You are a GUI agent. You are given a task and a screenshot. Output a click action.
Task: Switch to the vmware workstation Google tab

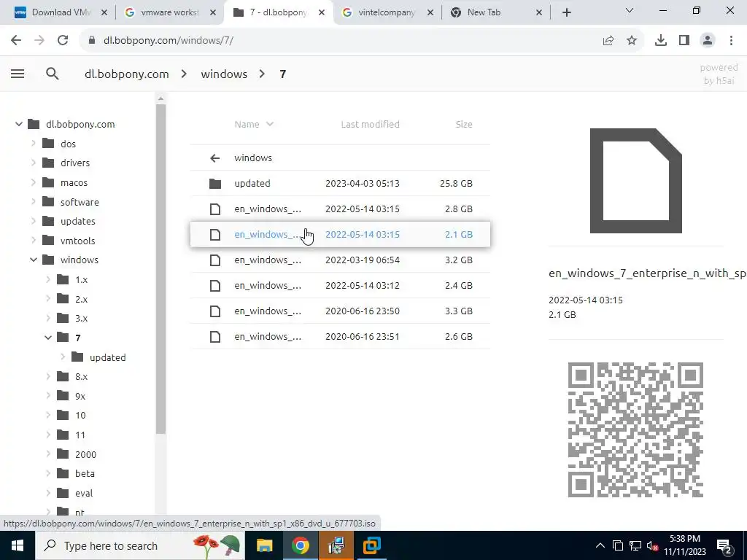pyautogui.click(x=169, y=13)
